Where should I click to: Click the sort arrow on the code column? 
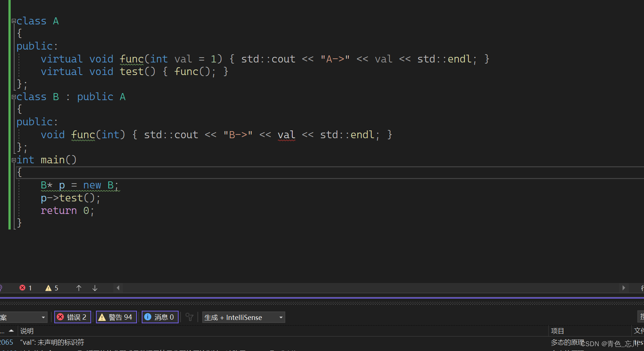click(11, 331)
